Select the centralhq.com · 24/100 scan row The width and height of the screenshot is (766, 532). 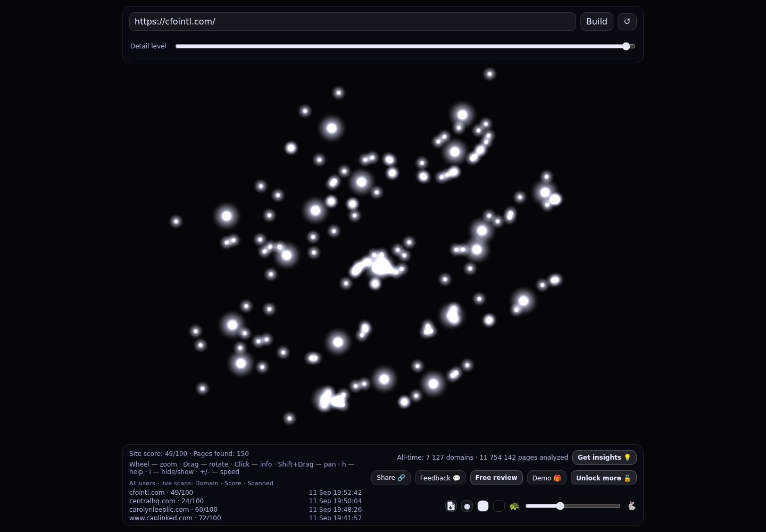point(246,501)
